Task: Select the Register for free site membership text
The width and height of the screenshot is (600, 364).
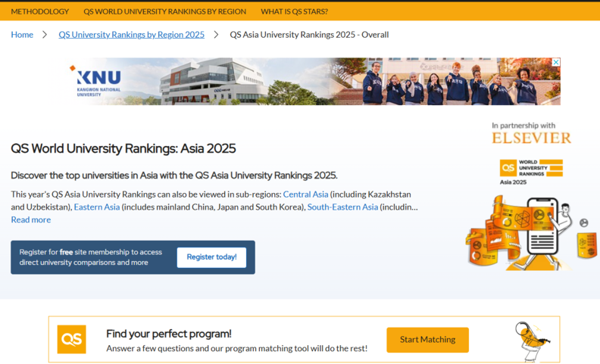Action: [x=91, y=257]
